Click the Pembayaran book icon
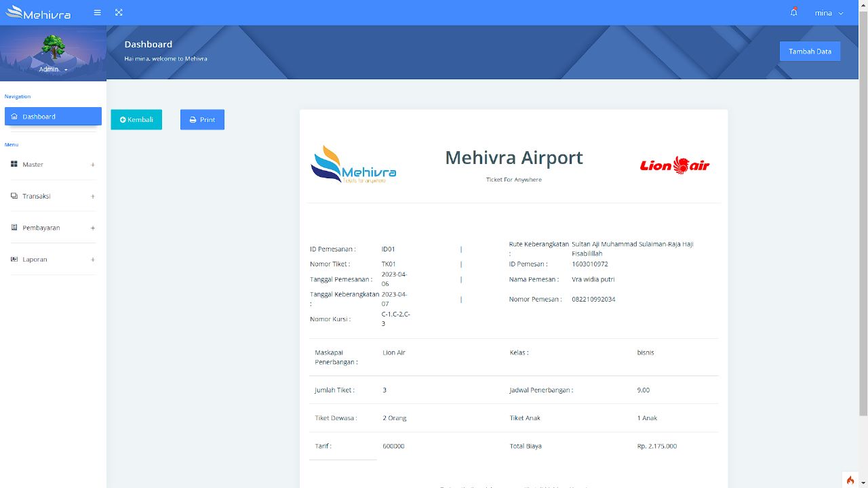The width and height of the screenshot is (868, 488). tap(14, 227)
